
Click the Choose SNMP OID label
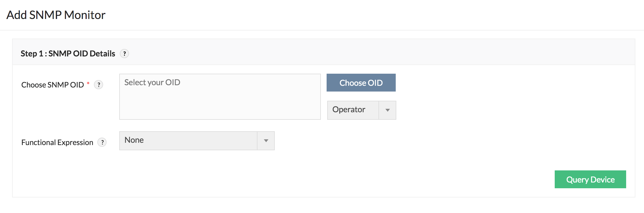[x=52, y=85]
